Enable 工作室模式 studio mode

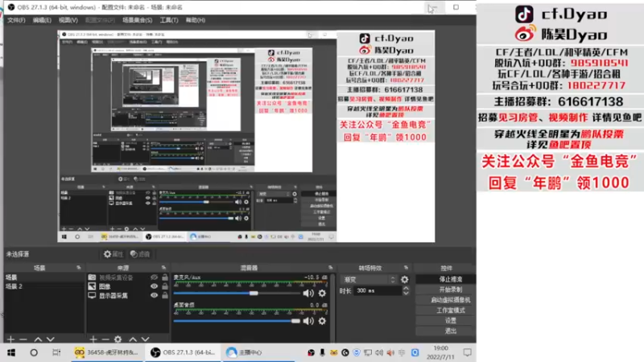click(x=447, y=311)
